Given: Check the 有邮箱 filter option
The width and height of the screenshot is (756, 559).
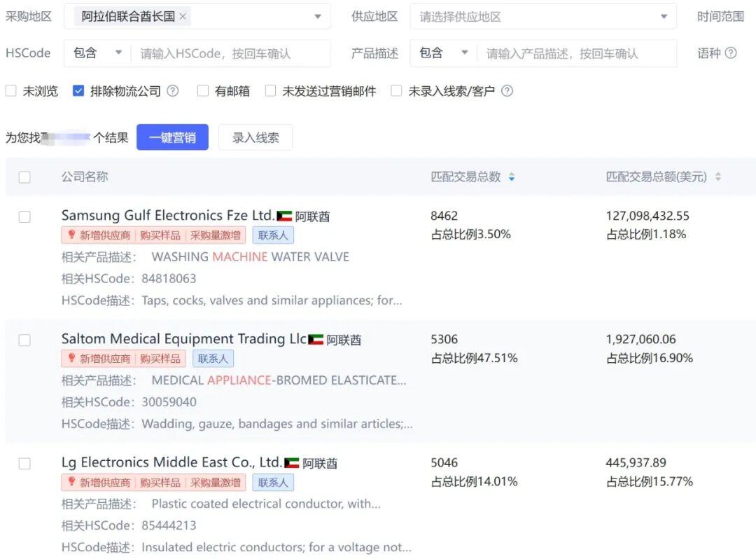Looking at the screenshot, I should pyautogui.click(x=202, y=90).
